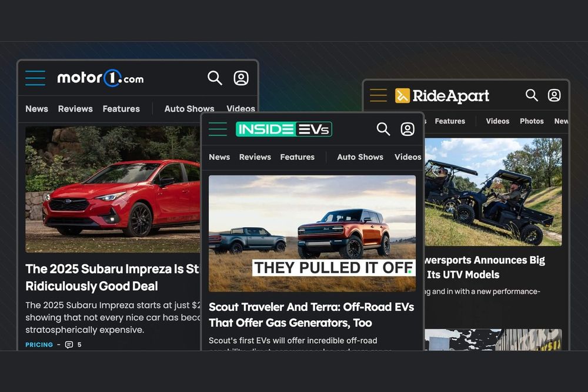Screen dimensions: 588x392
Task: Open Photos on the RideApart navbar
Action: 531,121
